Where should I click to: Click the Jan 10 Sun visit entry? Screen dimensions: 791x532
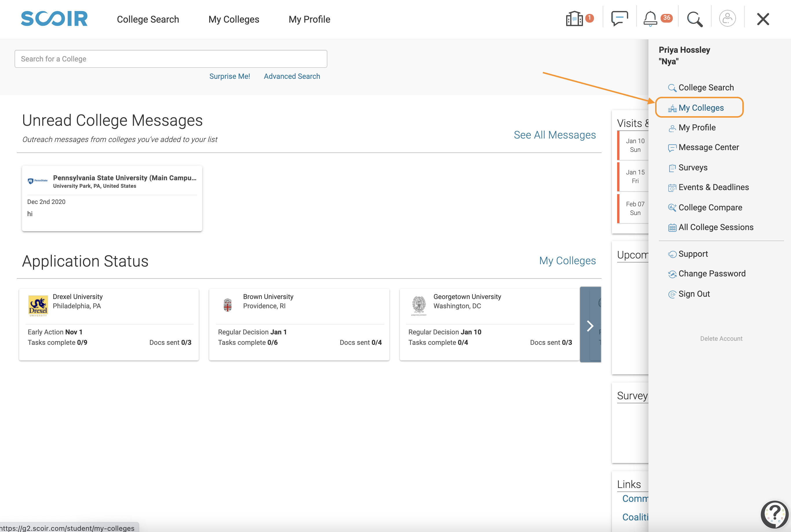click(633, 145)
